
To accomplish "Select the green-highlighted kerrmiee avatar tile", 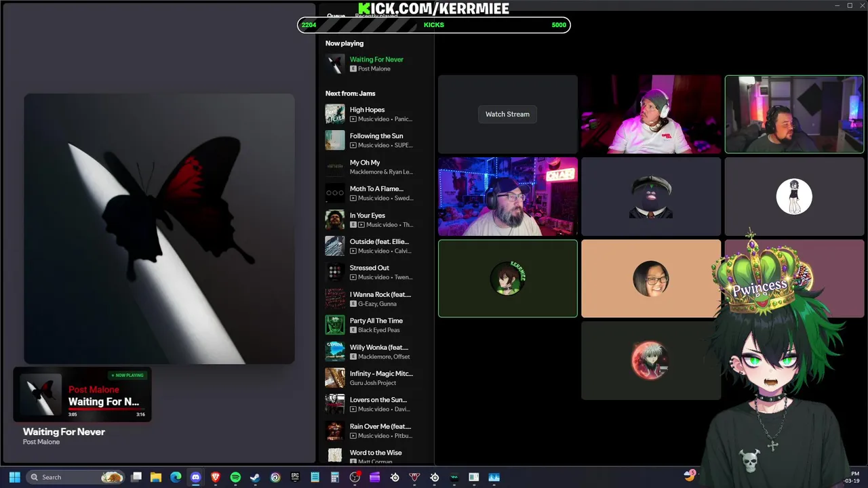I will (508, 279).
